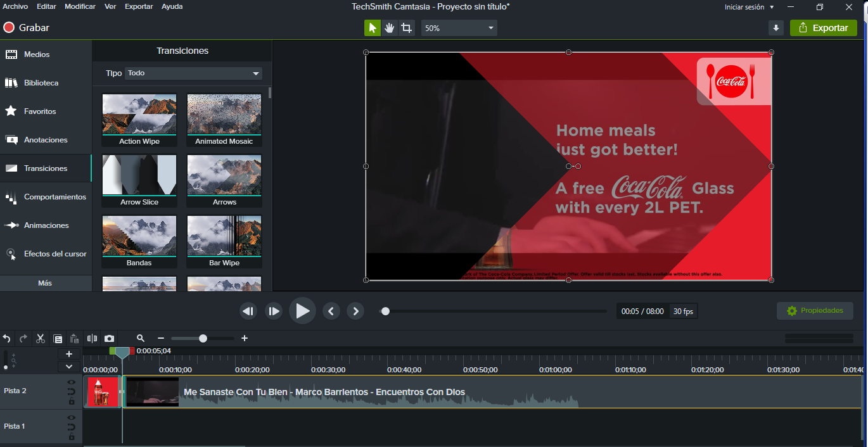Click the playback progress slider handle
The width and height of the screenshot is (868, 447).
(385, 311)
